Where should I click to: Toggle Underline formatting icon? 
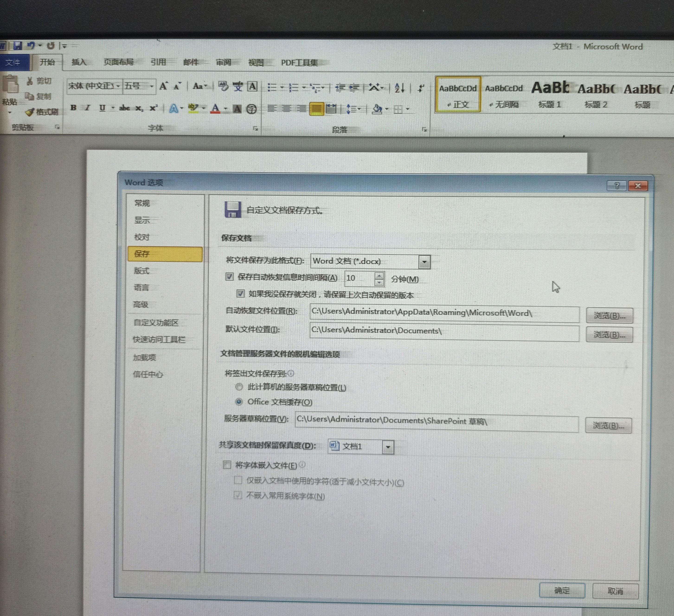tap(102, 108)
